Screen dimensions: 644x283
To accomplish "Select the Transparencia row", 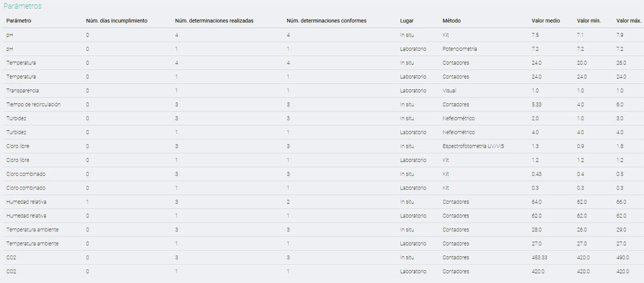I will (x=322, y=91).
